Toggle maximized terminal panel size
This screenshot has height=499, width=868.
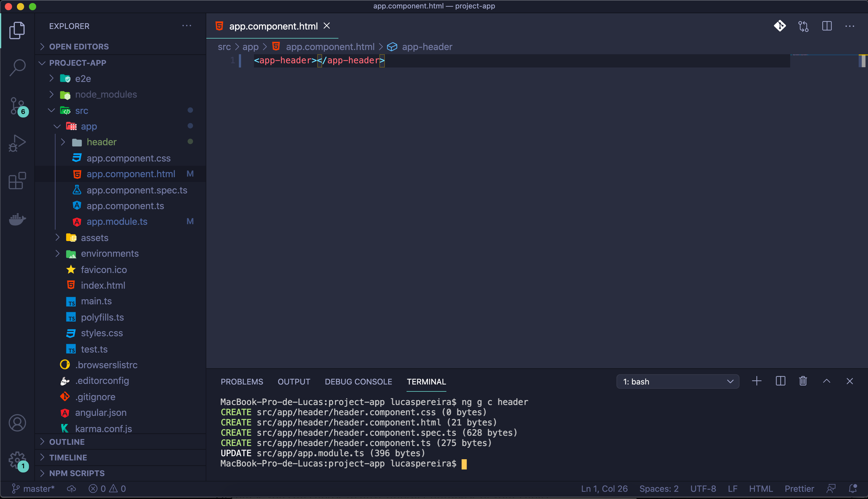(826, 381)
